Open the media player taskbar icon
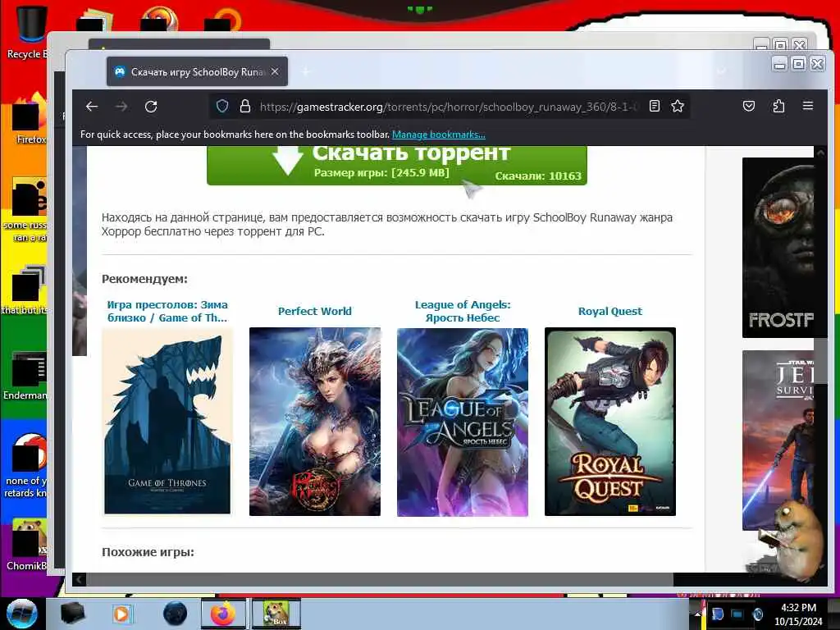 (121, 614)
